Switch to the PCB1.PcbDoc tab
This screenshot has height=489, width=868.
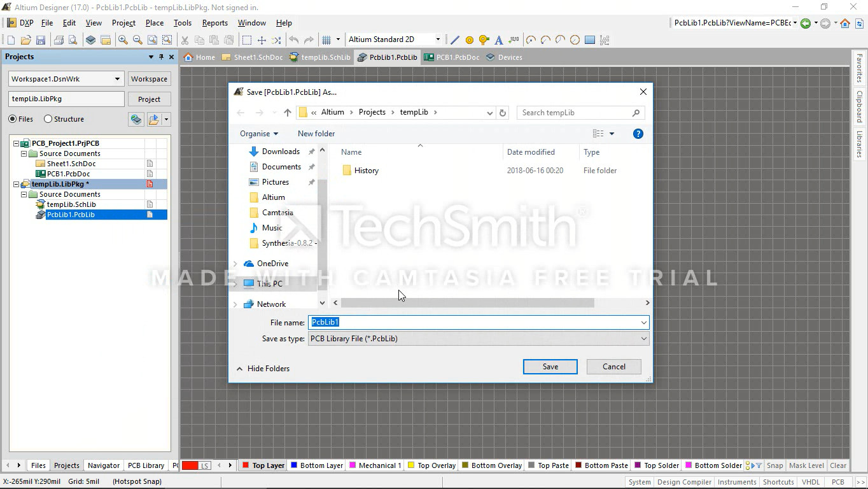click(x=452, y=57)
